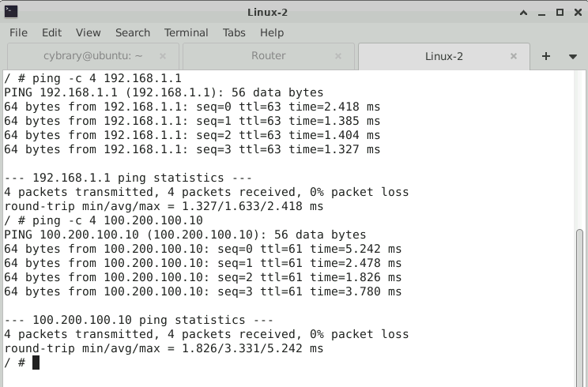Open the Search menu

132,32
